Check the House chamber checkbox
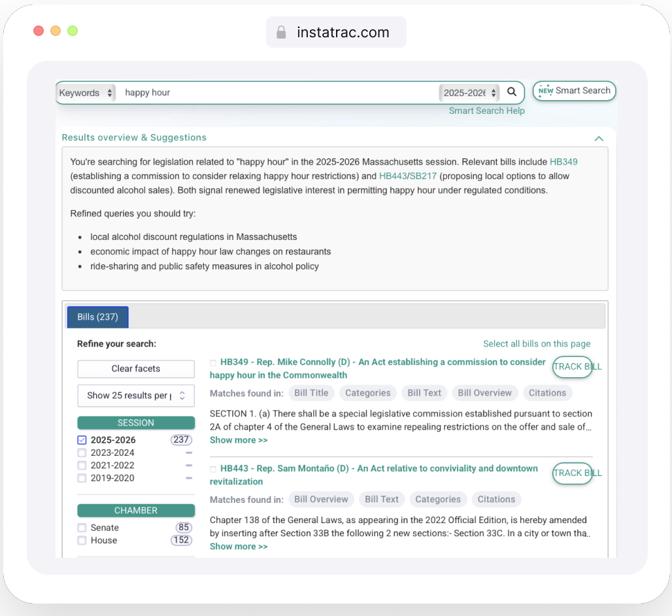Screen dimensions: 672x616 [82, 540]
